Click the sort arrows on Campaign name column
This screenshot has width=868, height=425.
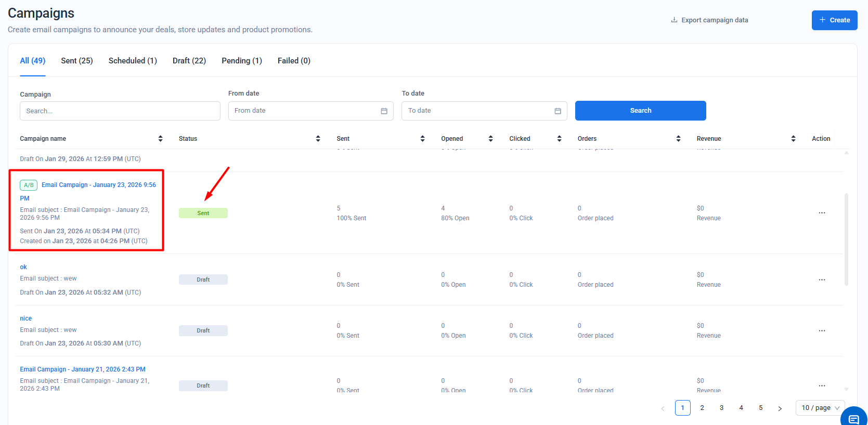160,139
